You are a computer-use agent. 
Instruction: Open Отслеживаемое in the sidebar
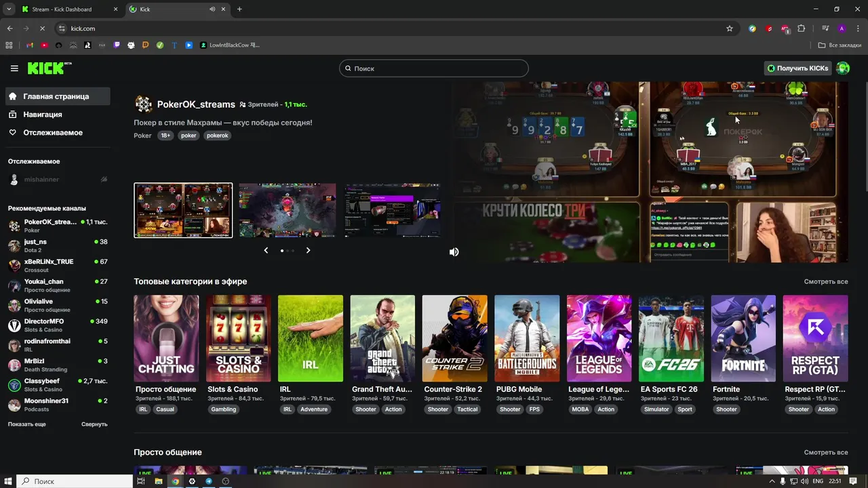pos(58,133)
